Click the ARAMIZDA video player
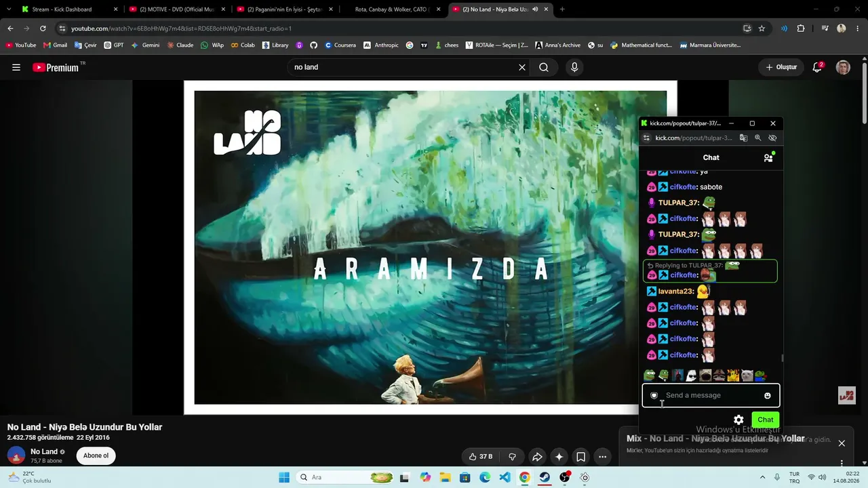This screenshot has height=488, width=868. (431, 247)
